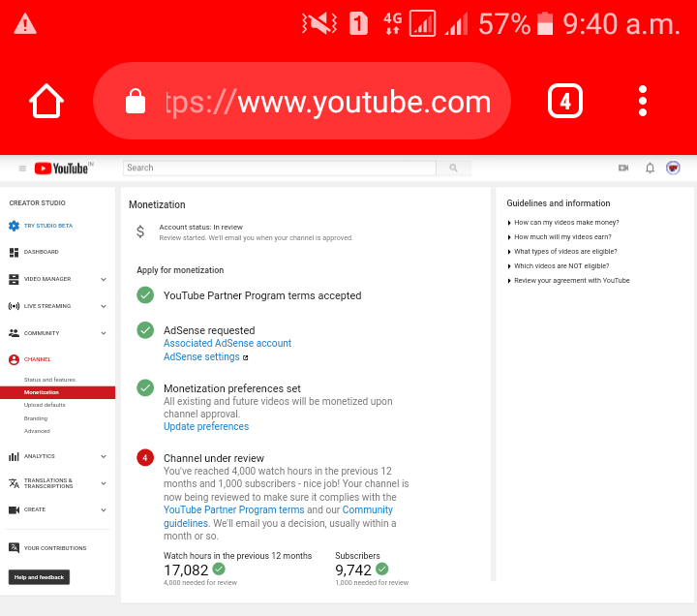This screenshot has height=616, width=697.
Task: Open AdSense settings link
Action: 201,356
